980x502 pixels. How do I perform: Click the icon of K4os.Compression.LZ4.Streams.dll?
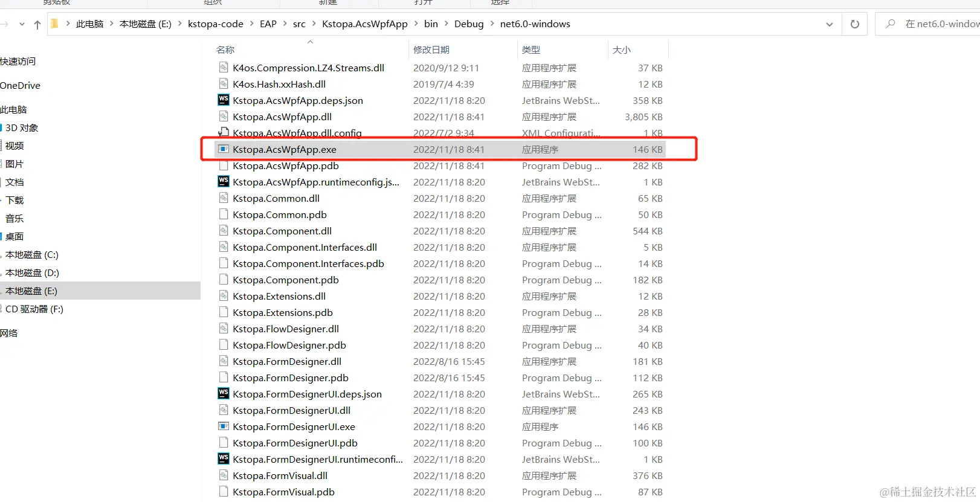(x=224, y=68)
